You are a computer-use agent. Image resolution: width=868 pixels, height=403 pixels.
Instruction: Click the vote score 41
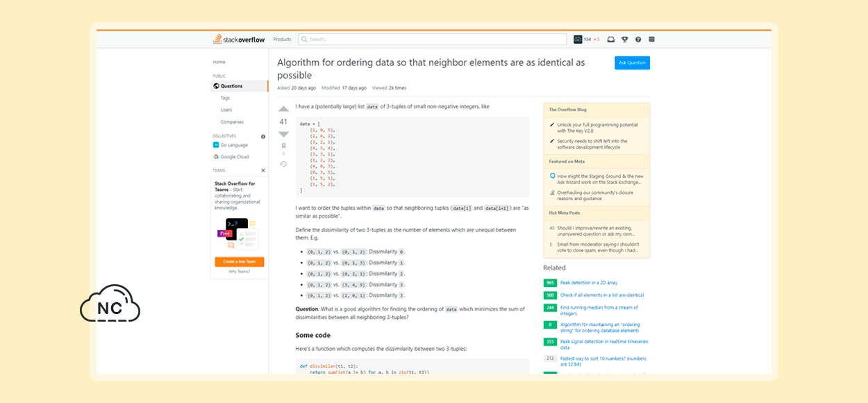283,122
